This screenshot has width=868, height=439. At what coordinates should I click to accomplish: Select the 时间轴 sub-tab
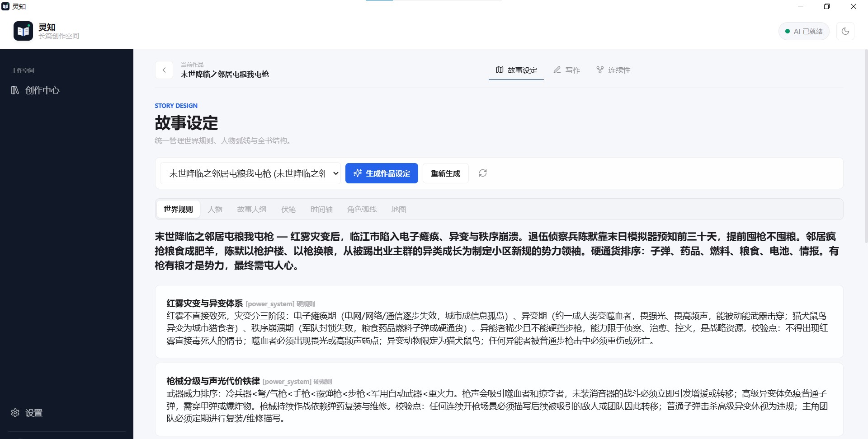321,209
